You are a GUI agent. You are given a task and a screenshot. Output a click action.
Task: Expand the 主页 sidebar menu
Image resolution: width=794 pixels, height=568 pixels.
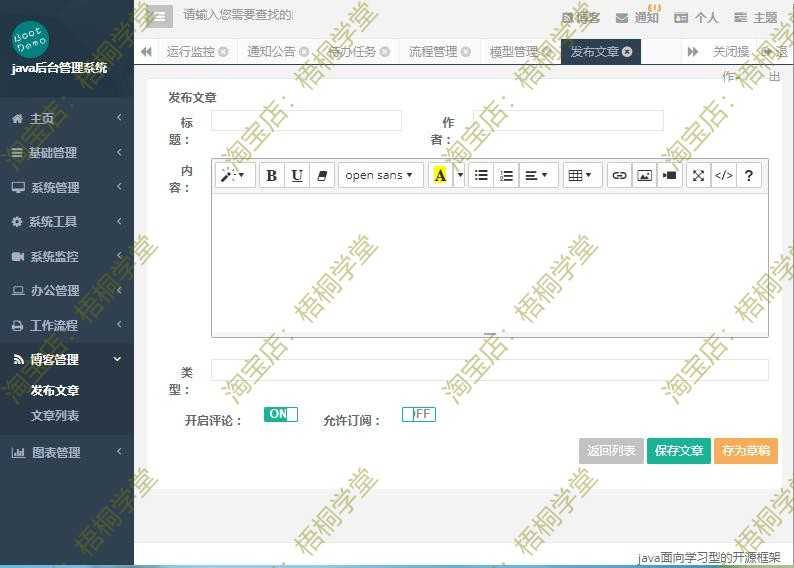[67, 118]
